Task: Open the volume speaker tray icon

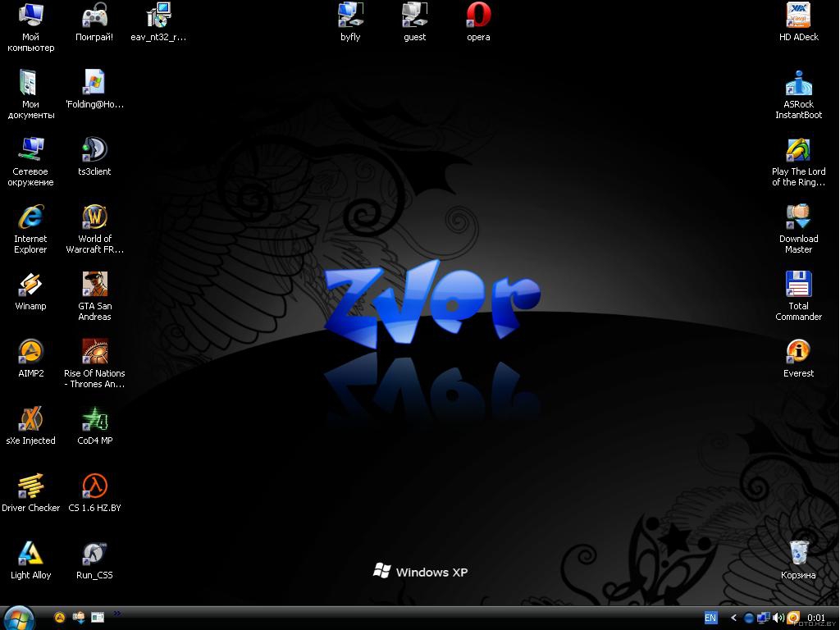Action: [x=778, y=619]
